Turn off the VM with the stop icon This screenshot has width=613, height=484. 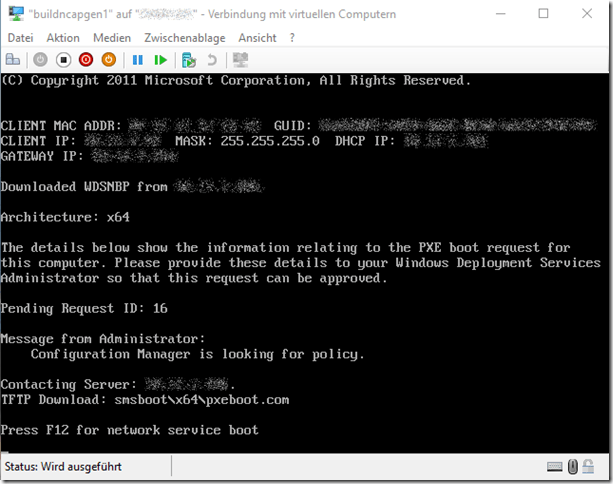coord(62,60)
